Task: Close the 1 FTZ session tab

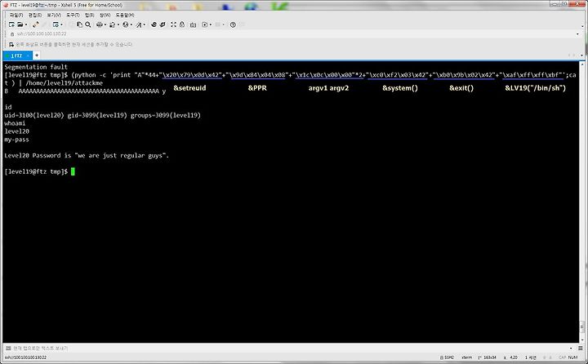Action: [x=28, y=55]
